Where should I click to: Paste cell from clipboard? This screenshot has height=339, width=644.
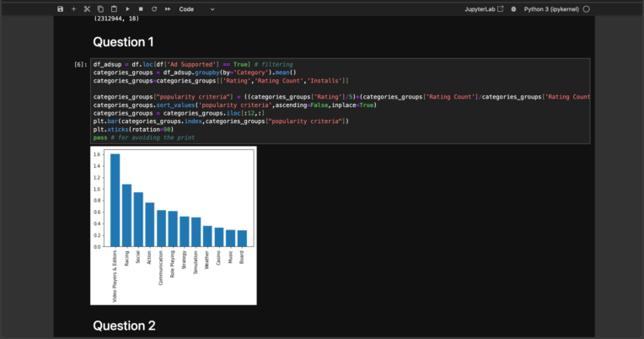click(114, 8)
